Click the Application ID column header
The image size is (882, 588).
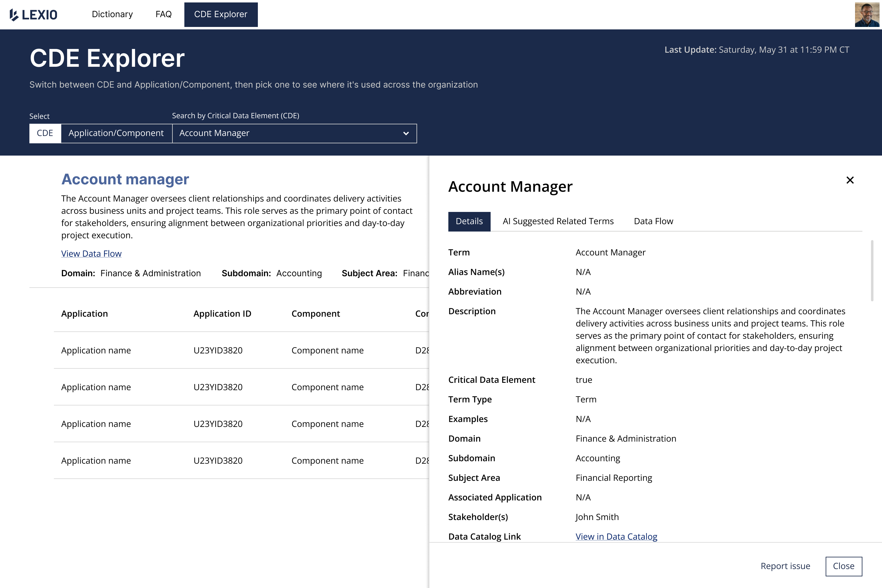(222, 314)
